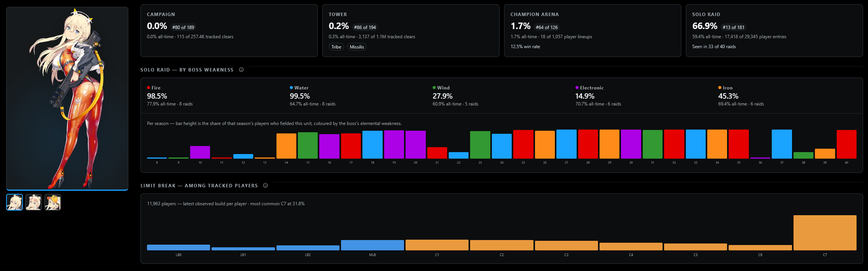Click the season 40 red bar

[x=846, y=144]
